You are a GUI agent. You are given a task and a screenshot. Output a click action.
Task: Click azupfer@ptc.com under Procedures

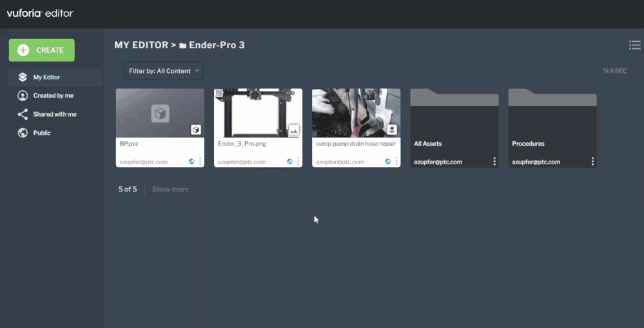pos(536,162)
